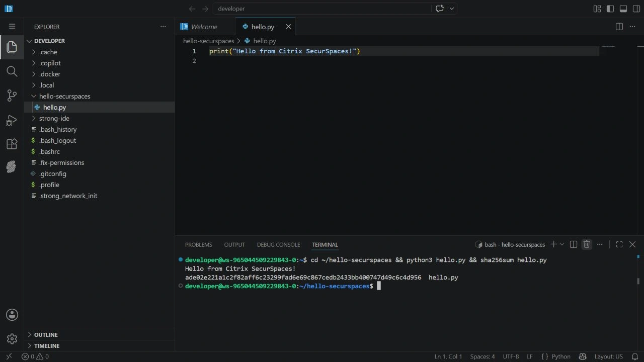
Task: Switch to the PROBLEMS panel tab
Action: [199, 245]
